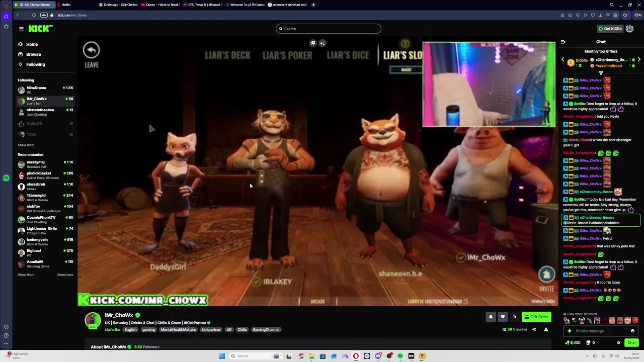Click the VPN badge in address bar
The width and height of the screenshot is (644, 362).
click(x=44, y=15)
